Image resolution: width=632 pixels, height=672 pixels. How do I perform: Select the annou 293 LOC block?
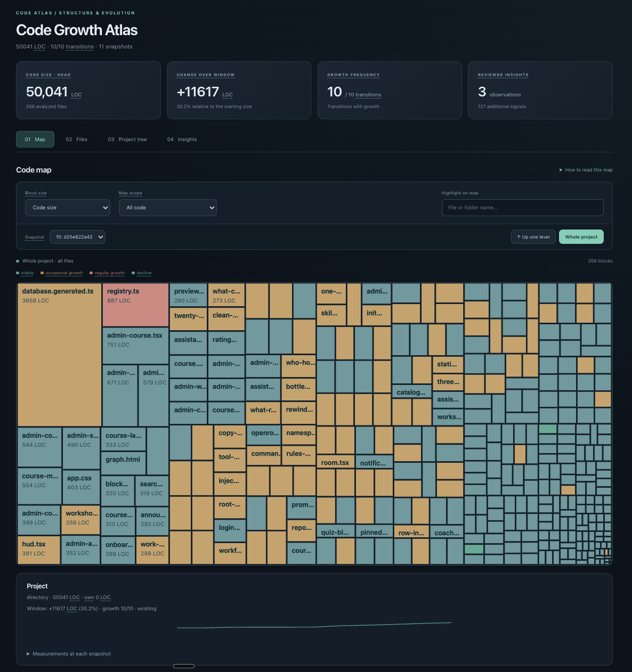pyautogui.click(x=152, y=521)
